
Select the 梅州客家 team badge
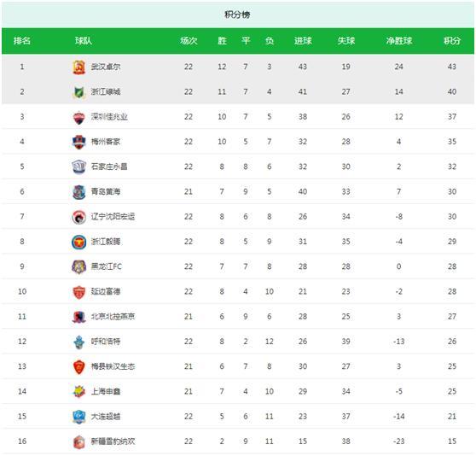point(79,142)
